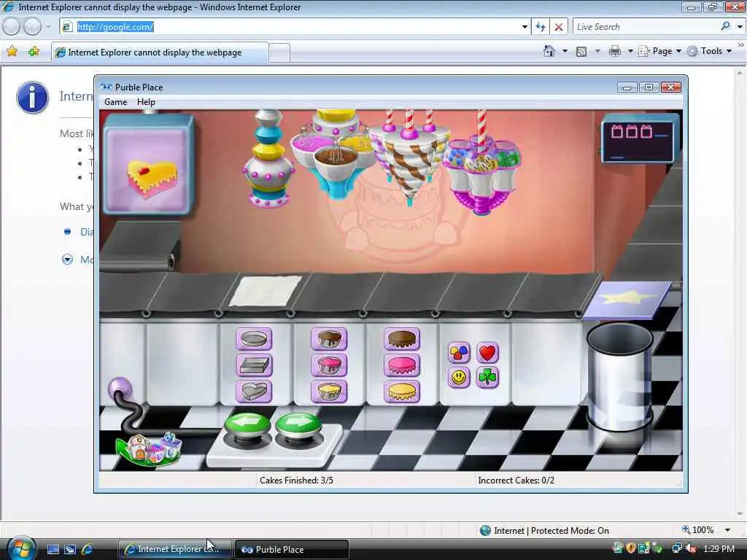Viewport: 747px width, 560px height.
Task: Click the search magnifier icon
Action: tap(726, 26)
